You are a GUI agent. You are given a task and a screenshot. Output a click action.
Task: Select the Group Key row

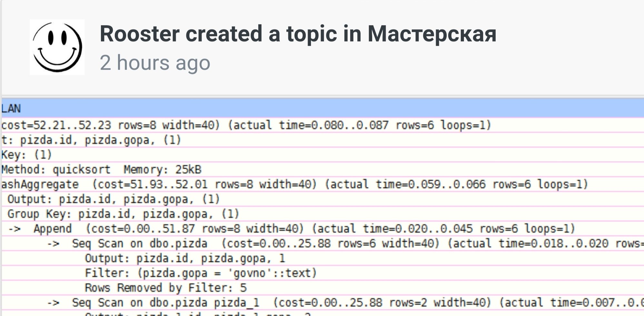pos(123,214)
